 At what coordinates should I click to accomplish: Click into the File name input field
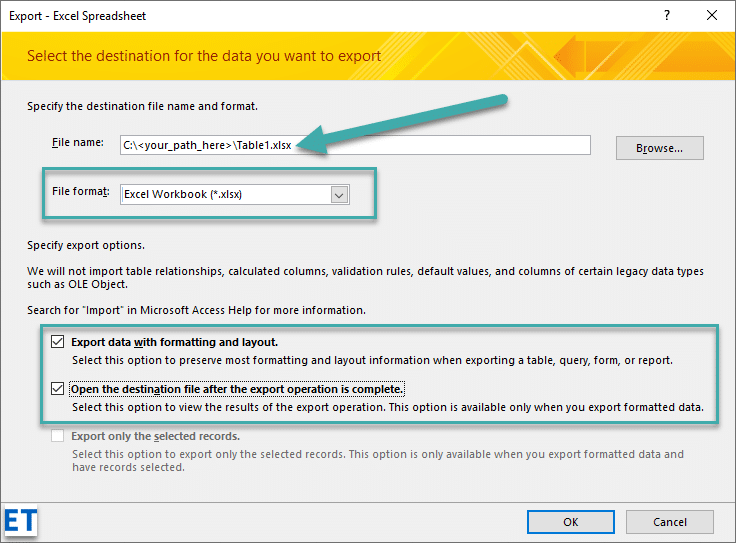(355, 145)
